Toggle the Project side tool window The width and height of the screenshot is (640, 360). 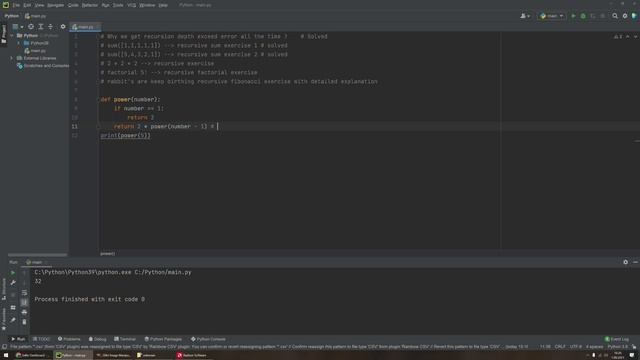pos(4,34)
